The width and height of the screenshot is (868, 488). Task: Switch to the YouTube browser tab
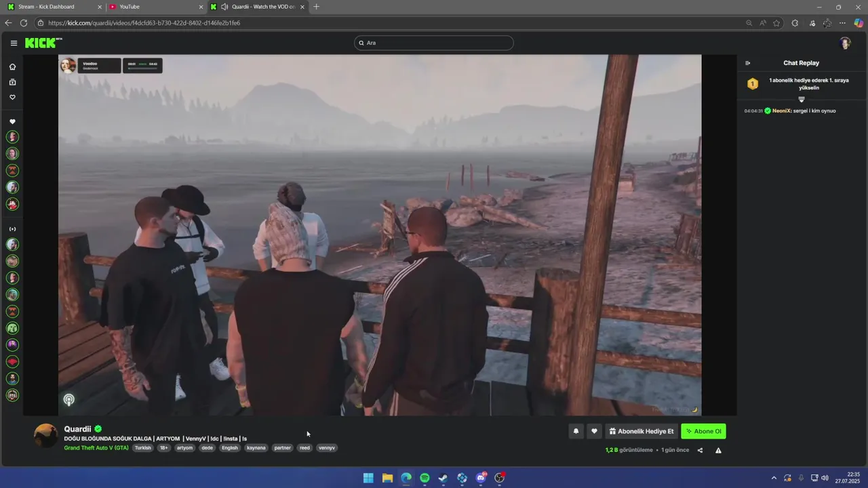(x=156, y=7)
